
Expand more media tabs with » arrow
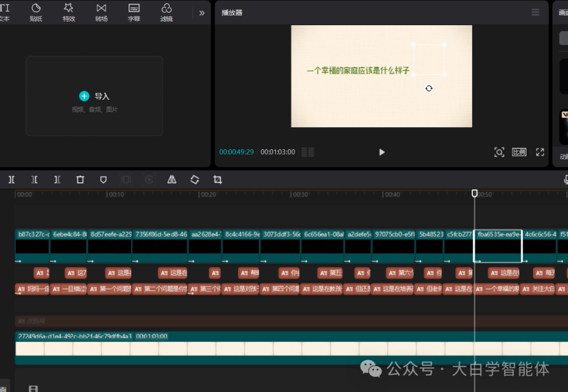coord(202,13)
